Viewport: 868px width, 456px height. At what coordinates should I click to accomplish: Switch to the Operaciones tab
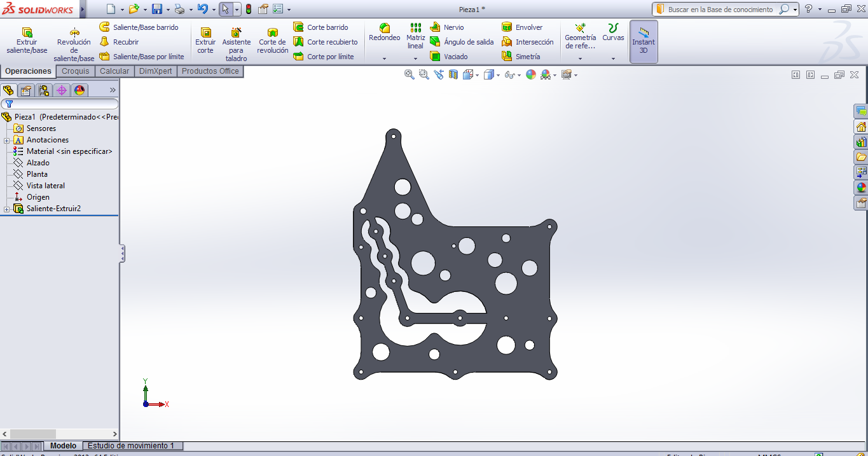tap(28, 71)
